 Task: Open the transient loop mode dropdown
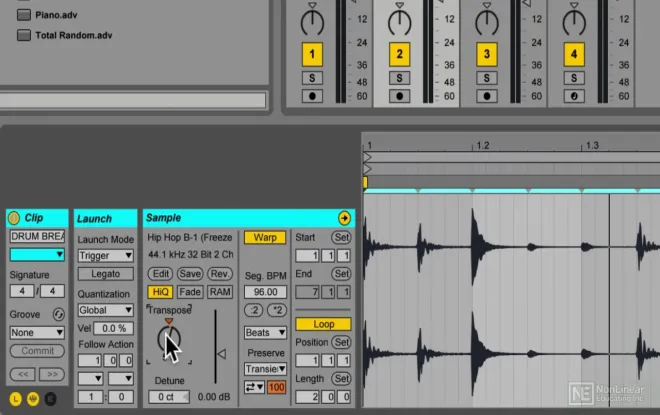pos(254,387)
